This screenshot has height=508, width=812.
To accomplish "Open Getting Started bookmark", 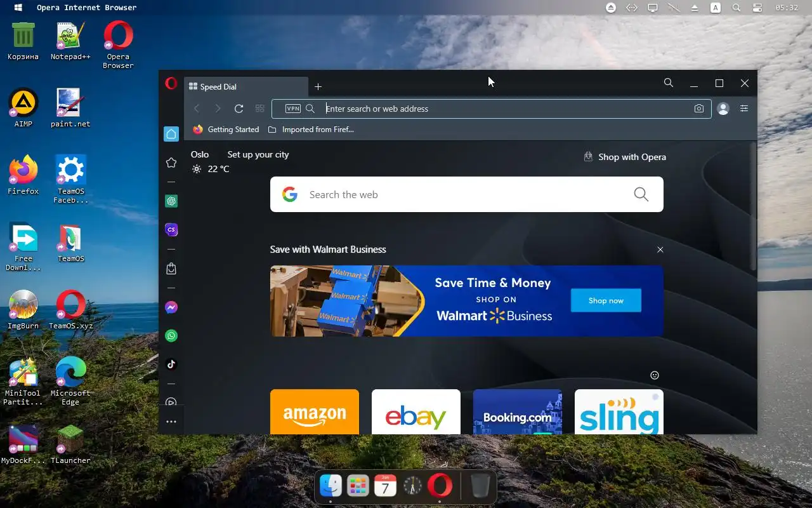I will [226, 130].
